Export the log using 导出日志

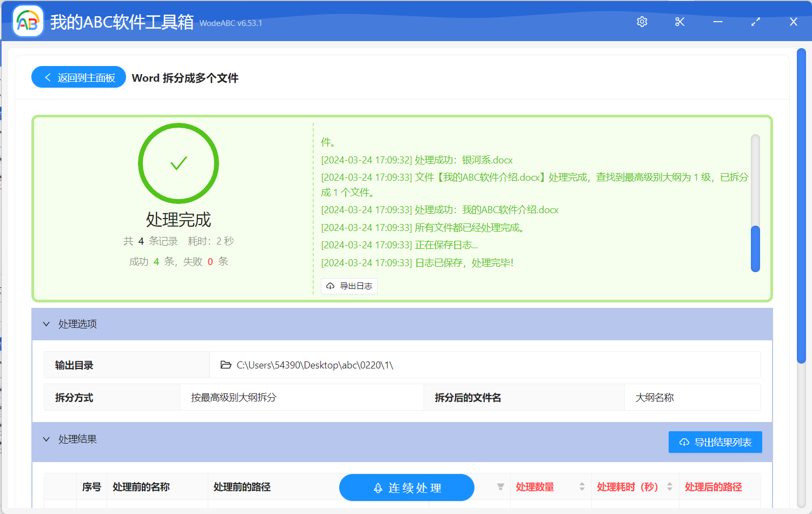(x=349, y=286)
